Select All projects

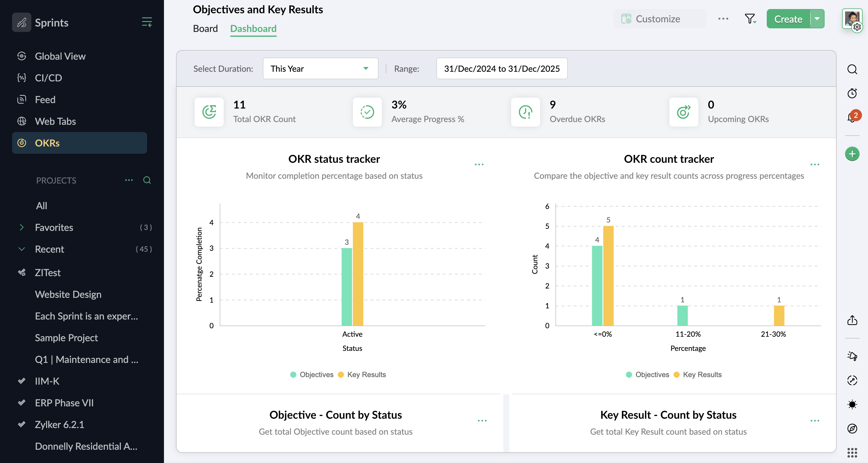(42, 206)
